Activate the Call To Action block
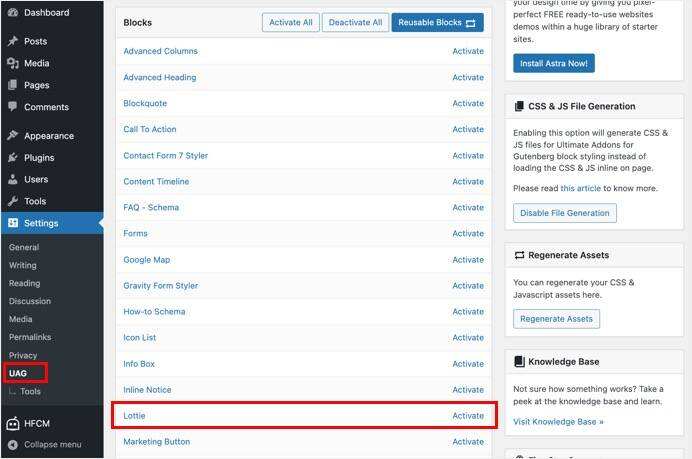The image size is (692, 459). coord(468,129)
